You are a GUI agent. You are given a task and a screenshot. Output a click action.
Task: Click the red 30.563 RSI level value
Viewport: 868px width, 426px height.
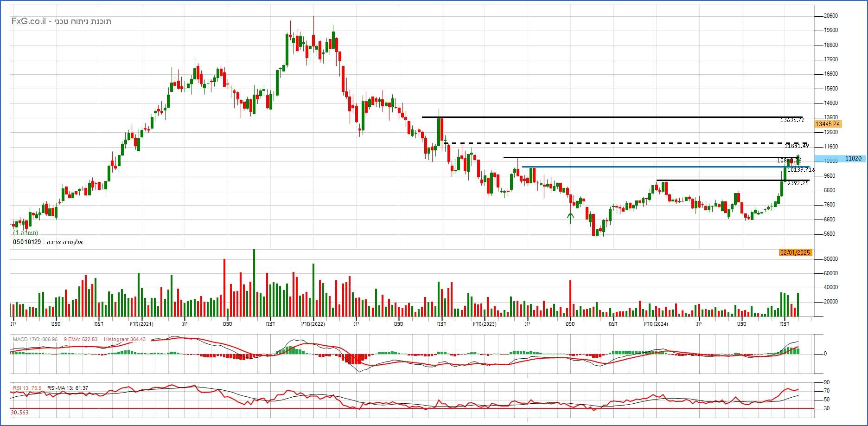[x=19, y=413]
